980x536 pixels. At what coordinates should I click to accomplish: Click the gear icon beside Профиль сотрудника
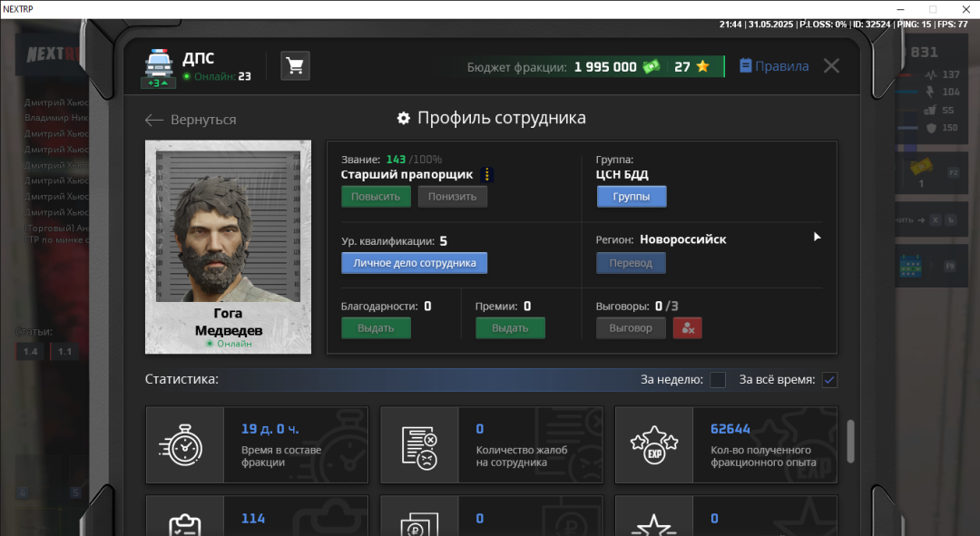pyautogui.click(x=404, y=119)
